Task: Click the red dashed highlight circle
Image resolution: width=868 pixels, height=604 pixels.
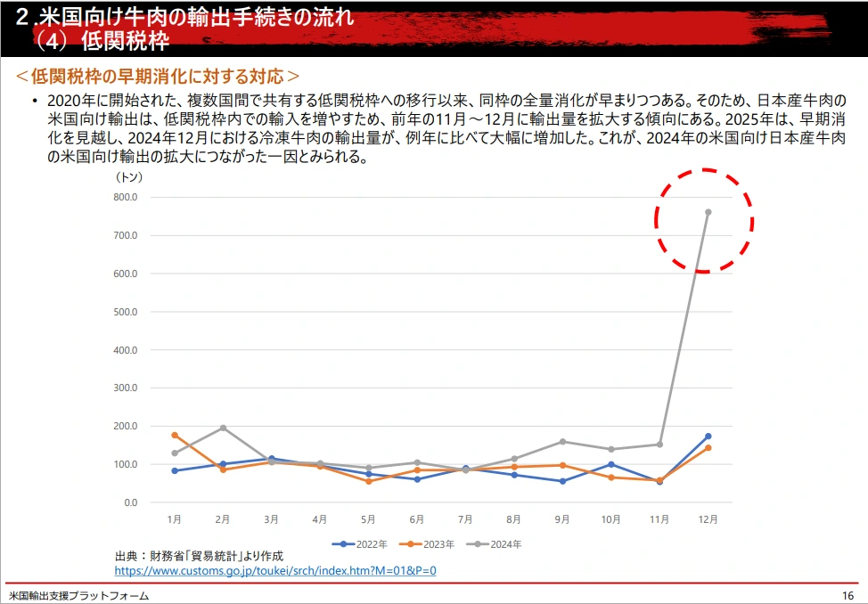Action: [704, 221]
